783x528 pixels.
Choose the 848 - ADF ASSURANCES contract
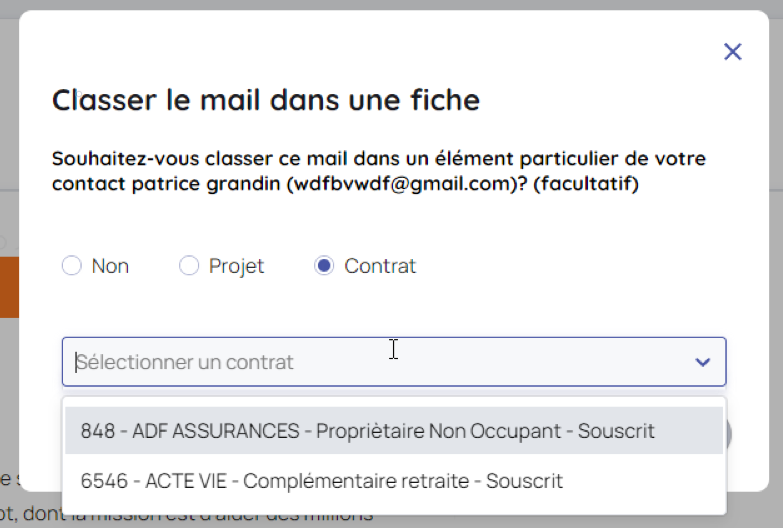point(190,431)
